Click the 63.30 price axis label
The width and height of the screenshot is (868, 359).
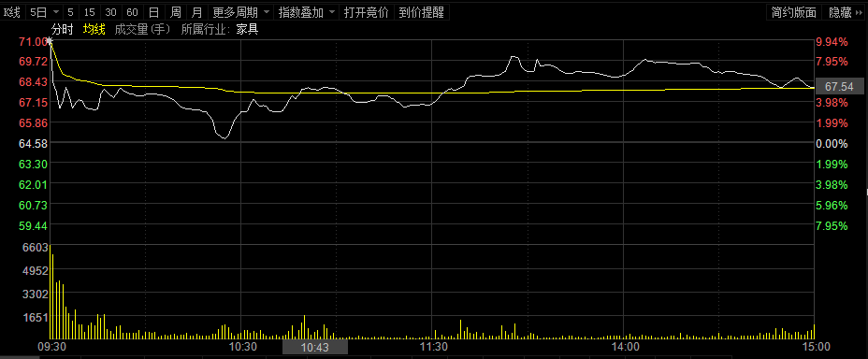[x=33, y=164]
